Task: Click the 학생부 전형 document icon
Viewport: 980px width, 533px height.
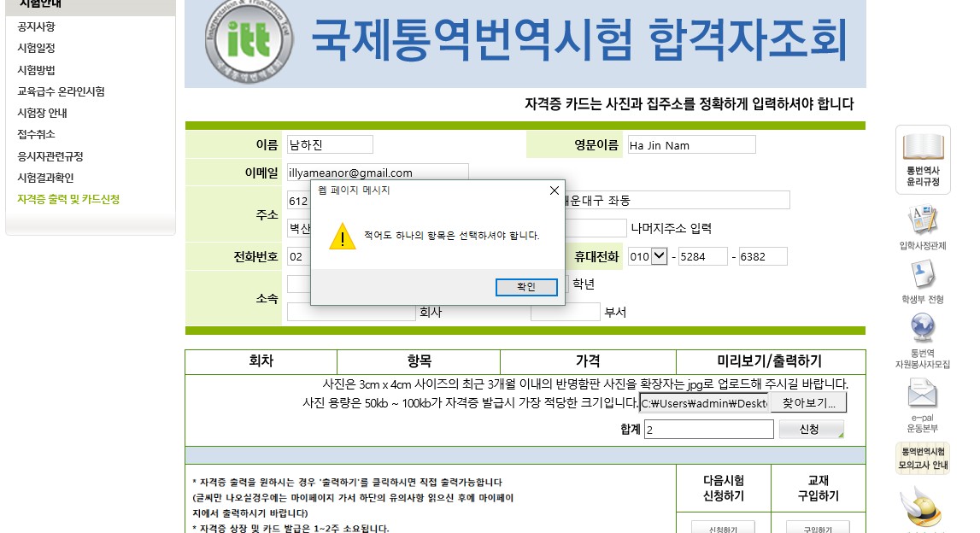Action: (x=923, y=275)
